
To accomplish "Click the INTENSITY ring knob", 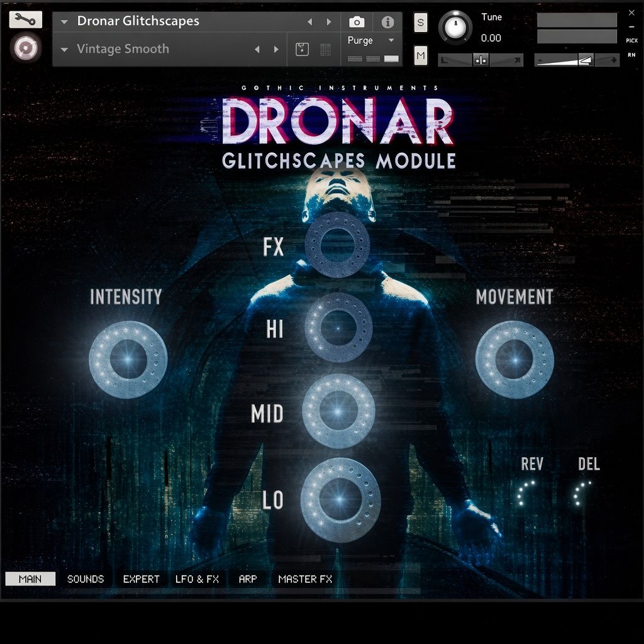I will click(128, 359).
